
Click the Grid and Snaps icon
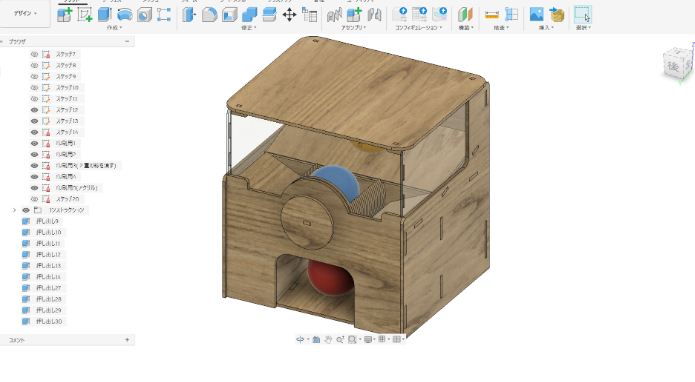point(382,339)
